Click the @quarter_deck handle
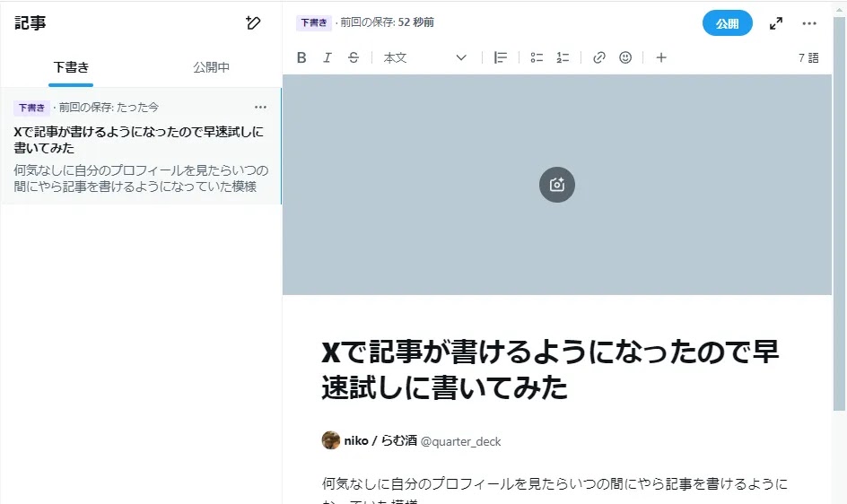847x504 pixels. point(461,441)
